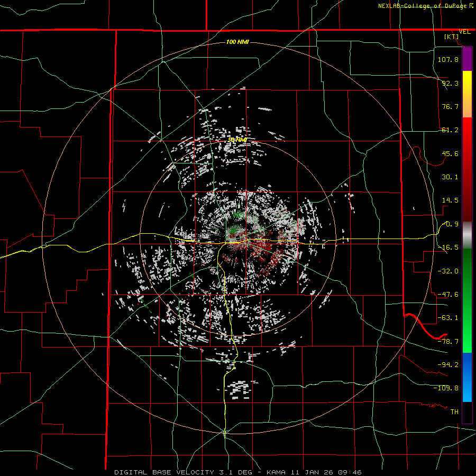
Task: Click the -47.6 velocity scale value
Action: tap(448, 295)
